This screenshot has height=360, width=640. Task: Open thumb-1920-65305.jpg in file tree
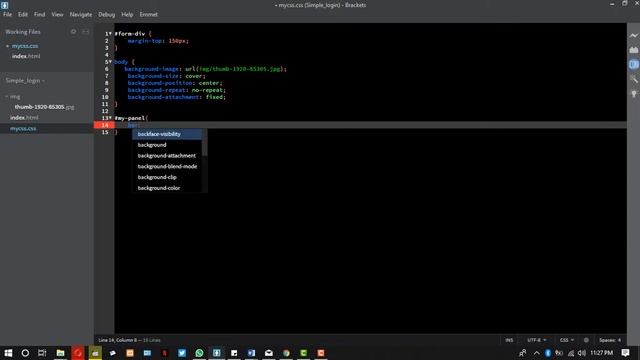click(44, 107)
